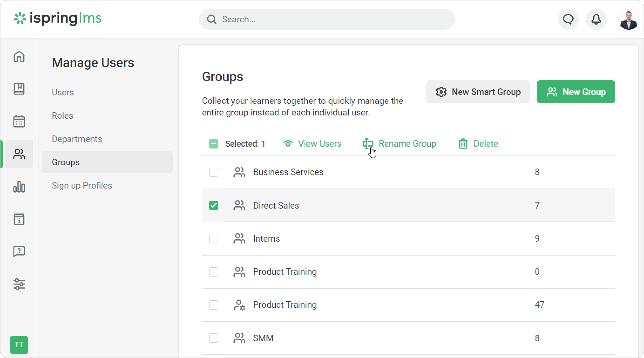Open the Home icon in sidebar
The height and width of the screenshot is (358, 644).
click(x=19, y=57)
